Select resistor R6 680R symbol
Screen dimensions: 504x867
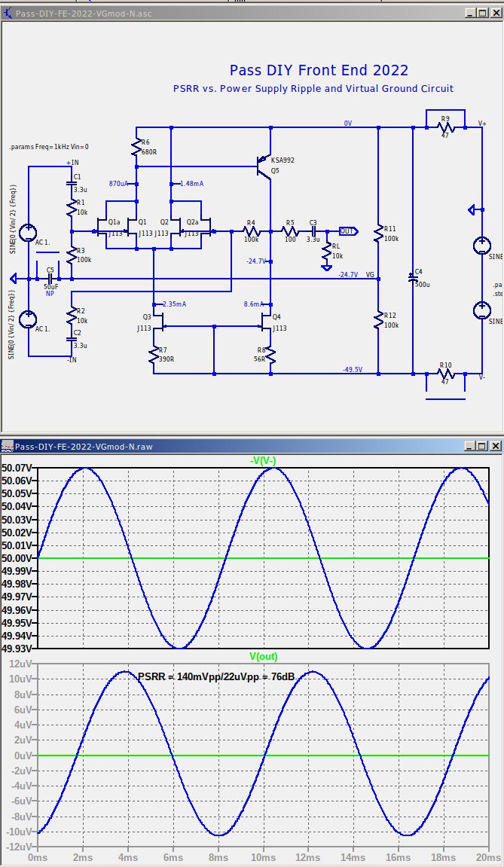click(x=136, y=147)
